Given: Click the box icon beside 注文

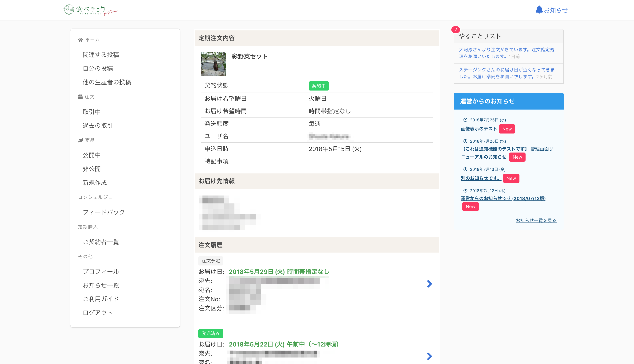Looking at the screenshot, I should 80,97.
